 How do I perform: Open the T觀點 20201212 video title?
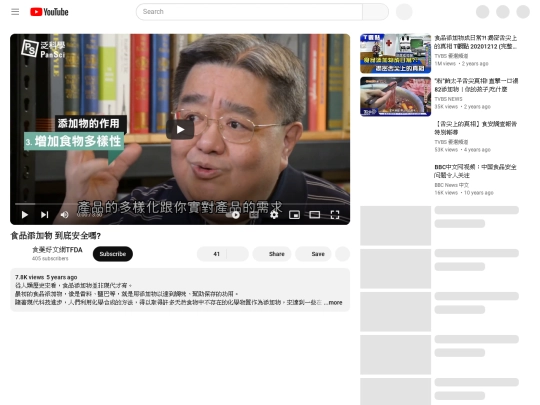click(x=476, y=42)
